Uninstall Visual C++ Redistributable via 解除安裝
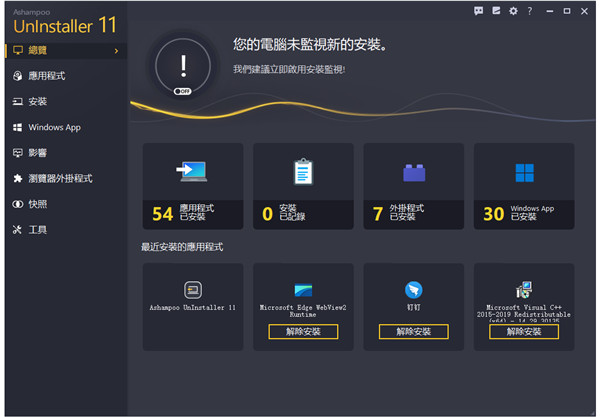Screen dimensions: 600x417 pos(524,332)
